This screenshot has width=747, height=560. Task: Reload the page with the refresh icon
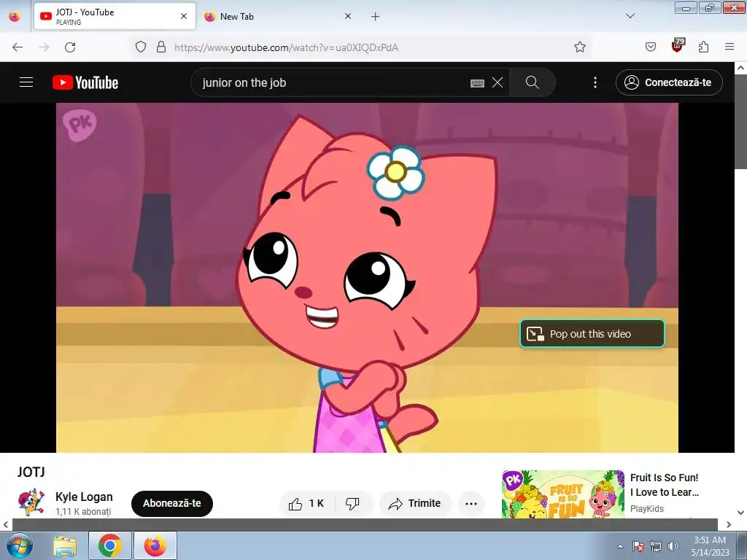[70, 47]
